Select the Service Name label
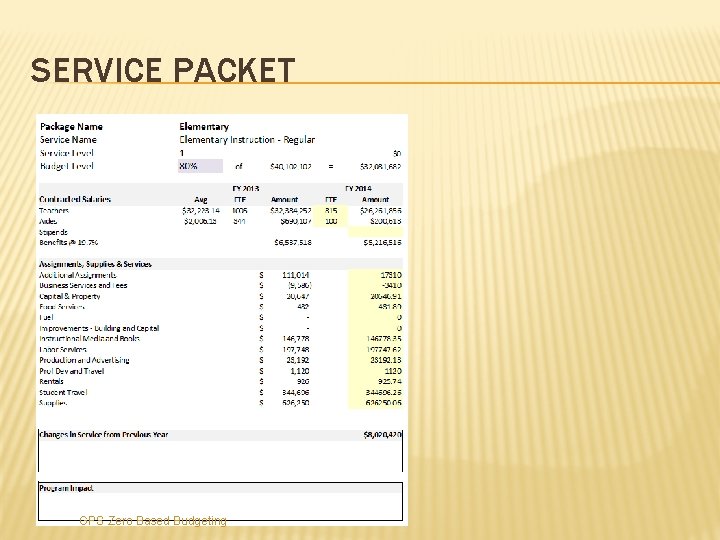This screenshot has height=540, width=720. [x=68, y=140]
